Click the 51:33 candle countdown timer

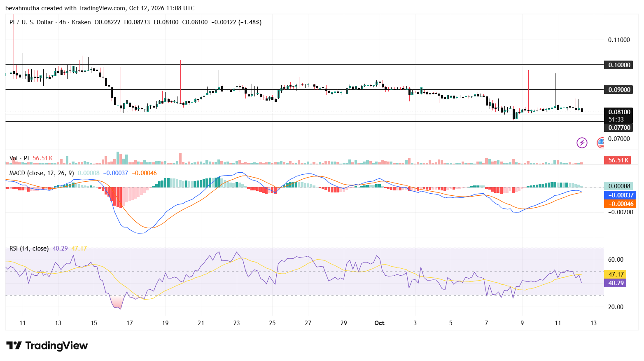tap(616, 120)
